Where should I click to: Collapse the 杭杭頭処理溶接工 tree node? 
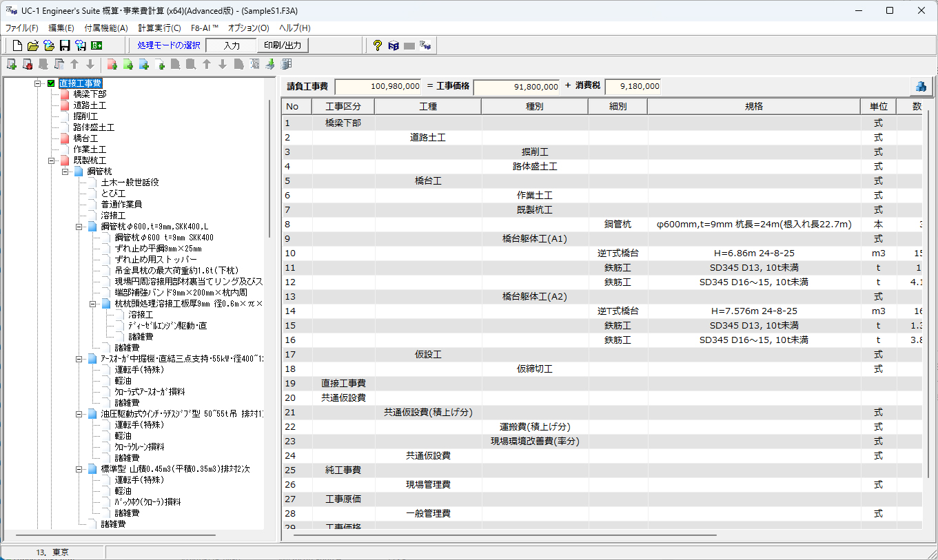pos(93,304)
